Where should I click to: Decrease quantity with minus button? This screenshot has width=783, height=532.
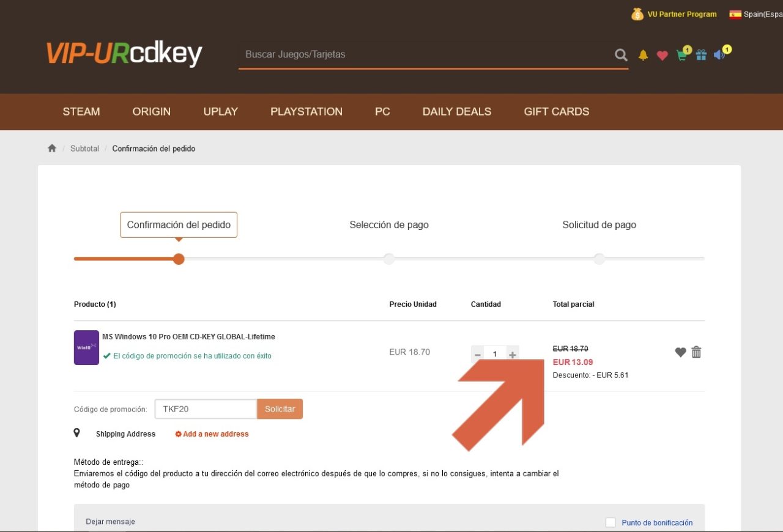click(x=478, y=354)
